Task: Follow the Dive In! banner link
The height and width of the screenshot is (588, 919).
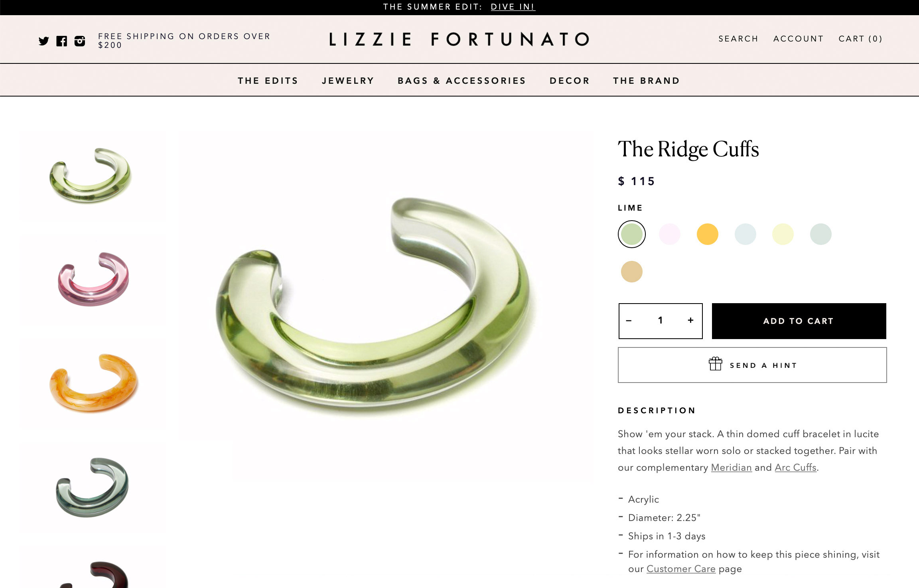Action: click(x=513, y=7)
